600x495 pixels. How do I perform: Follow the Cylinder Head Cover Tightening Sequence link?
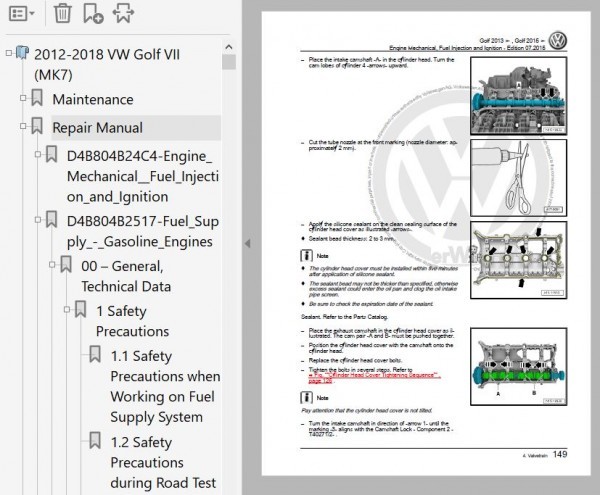click(374, 378)
